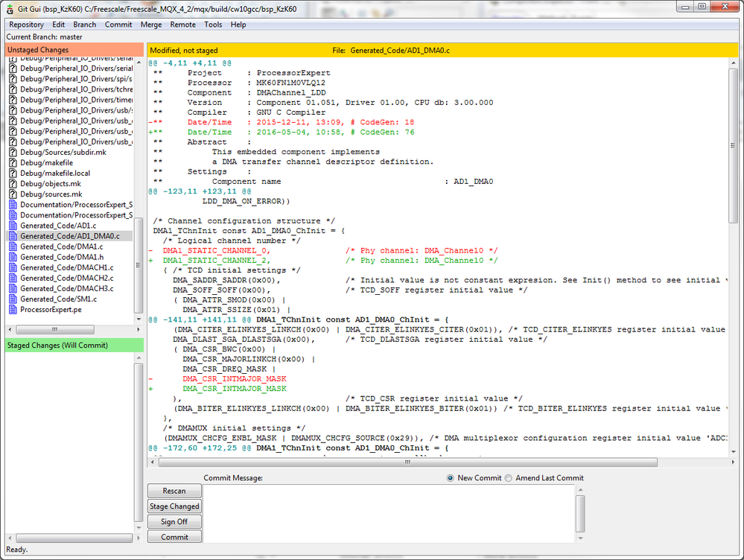
Task: Click the Rescan button
Action: click(x=174, y=491)
